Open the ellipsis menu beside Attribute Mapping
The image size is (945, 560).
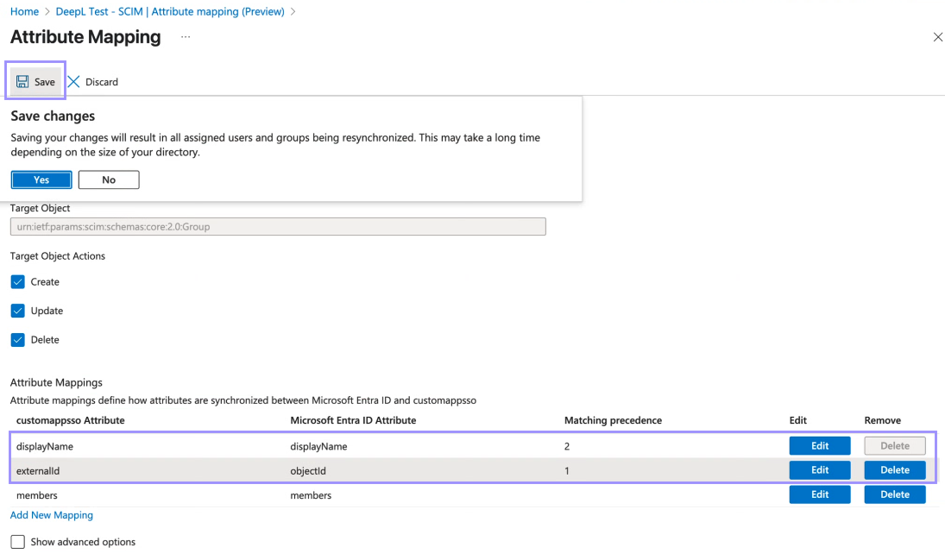[x=186, y=37]
